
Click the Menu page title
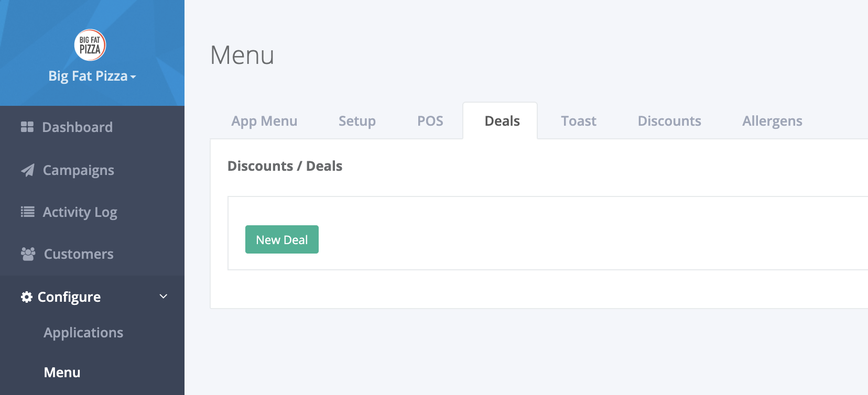pyautogui.click(x=242, y=55)
